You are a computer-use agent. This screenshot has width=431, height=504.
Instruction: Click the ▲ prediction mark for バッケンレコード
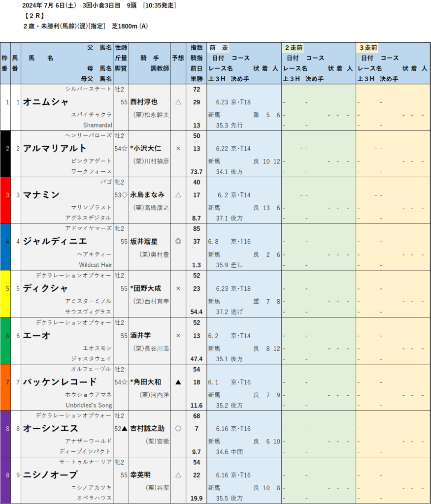(178, 382)
